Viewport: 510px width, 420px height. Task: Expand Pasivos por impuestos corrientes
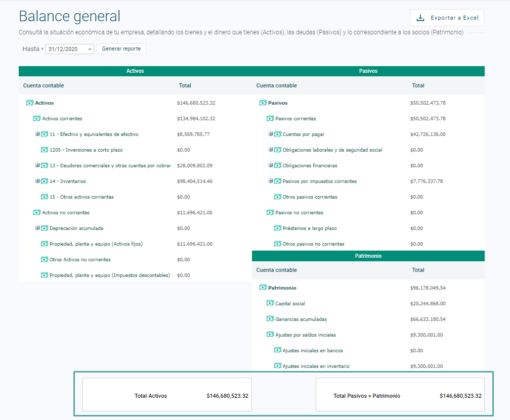(271, 181)
